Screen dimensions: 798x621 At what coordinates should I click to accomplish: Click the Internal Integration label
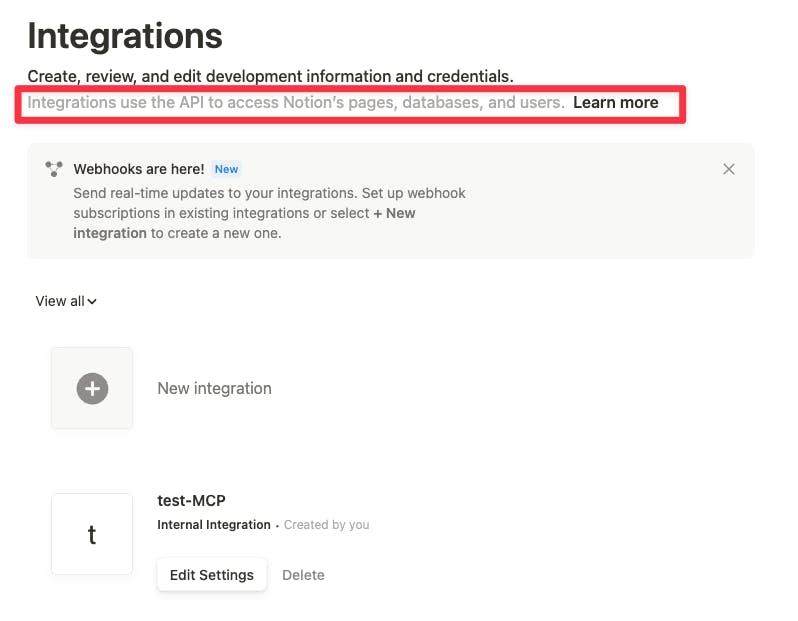[x=214, y=525]
